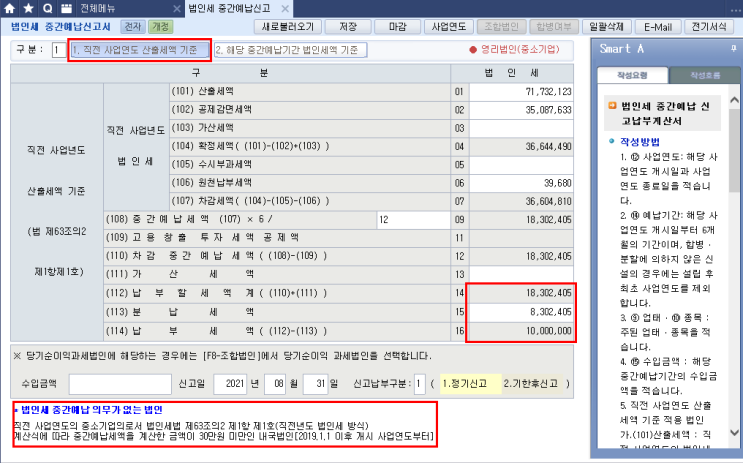Click the (114) 납부세액 row label
The width and height of the screenshot is (743, 463).
click(216, 331)
